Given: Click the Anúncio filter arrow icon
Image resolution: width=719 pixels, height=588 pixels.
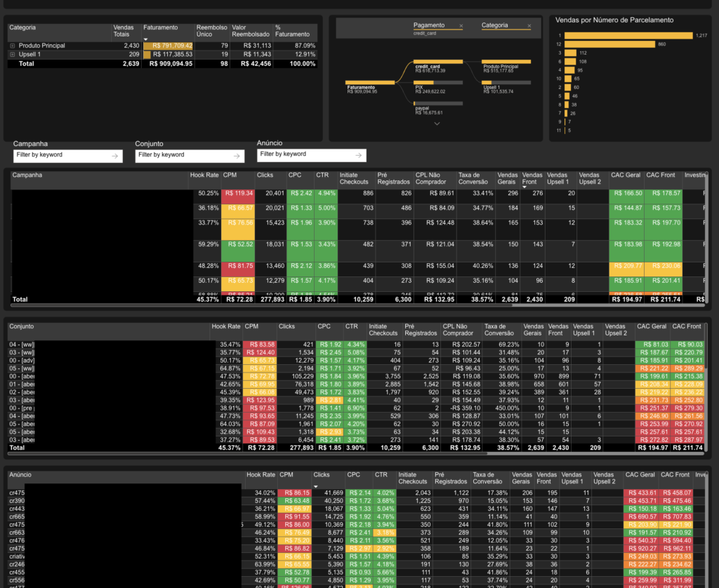Looking at the screenshot, I should [x=359, y=154].
